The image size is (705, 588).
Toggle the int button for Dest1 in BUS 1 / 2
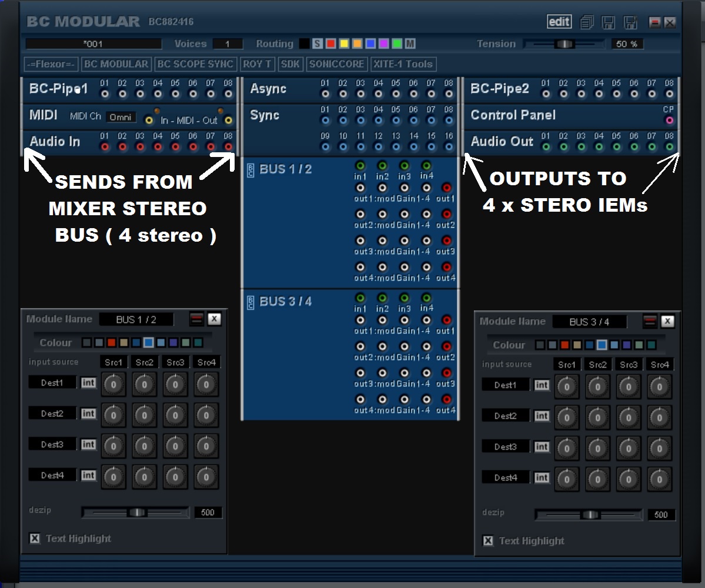point(88,383)
